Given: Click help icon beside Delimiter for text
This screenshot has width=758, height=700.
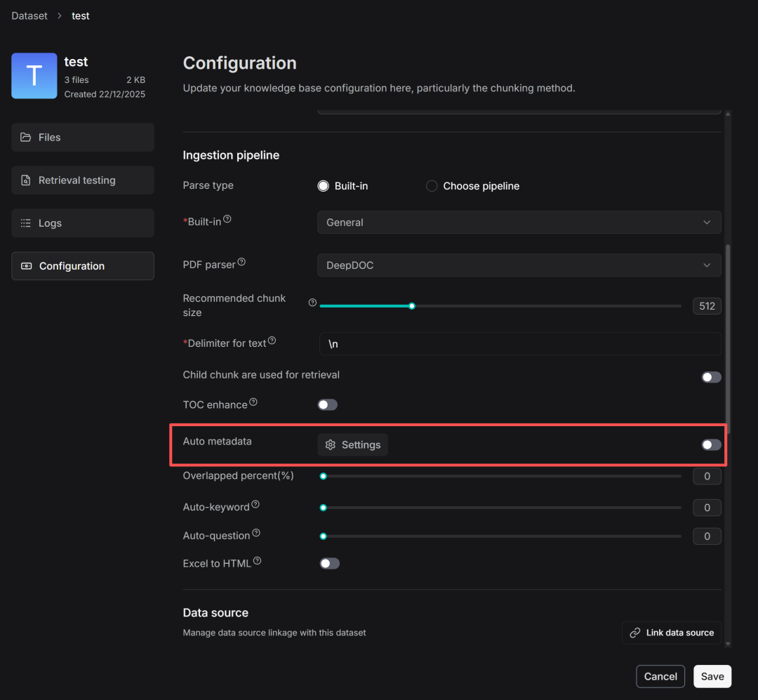Looking at the screenshot, I should pyautogui.click(x=272, y=341).
